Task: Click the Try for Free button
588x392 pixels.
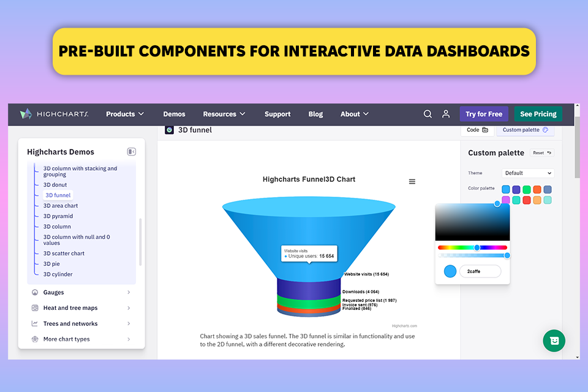Action: 484,114
